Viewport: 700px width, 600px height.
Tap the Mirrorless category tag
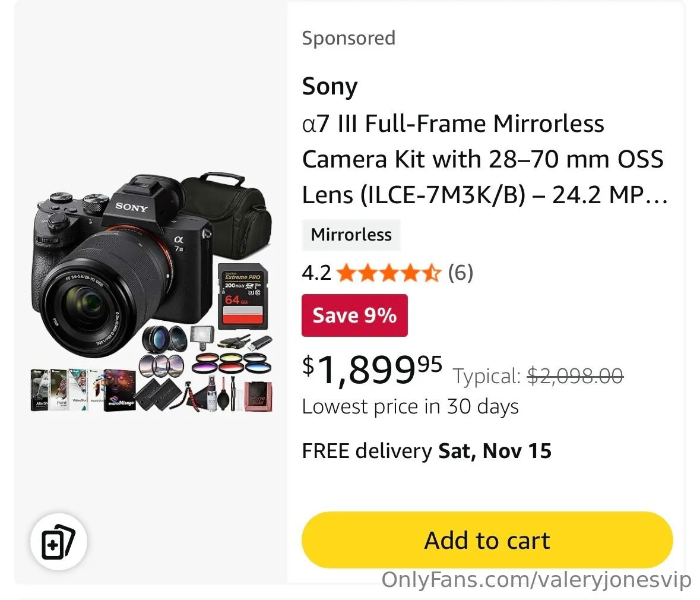tap(351, 235)
